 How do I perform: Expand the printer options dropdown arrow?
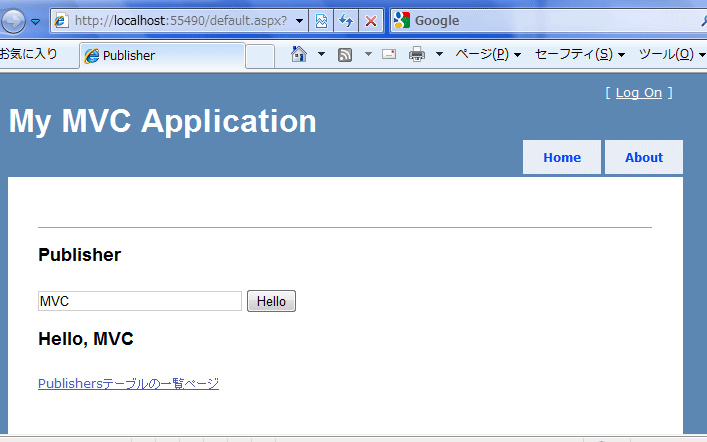[440, 55]
